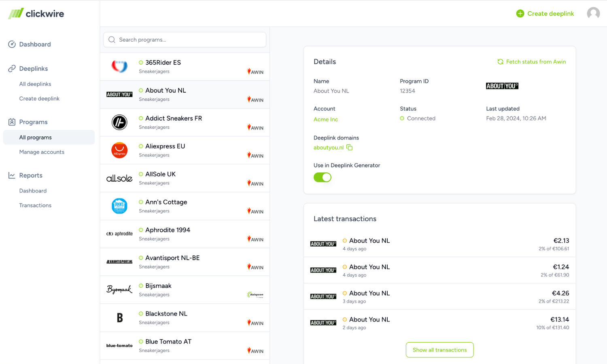Open the €4.26 About You NL transaction
The image size is (607, 364).
(440, 296)
